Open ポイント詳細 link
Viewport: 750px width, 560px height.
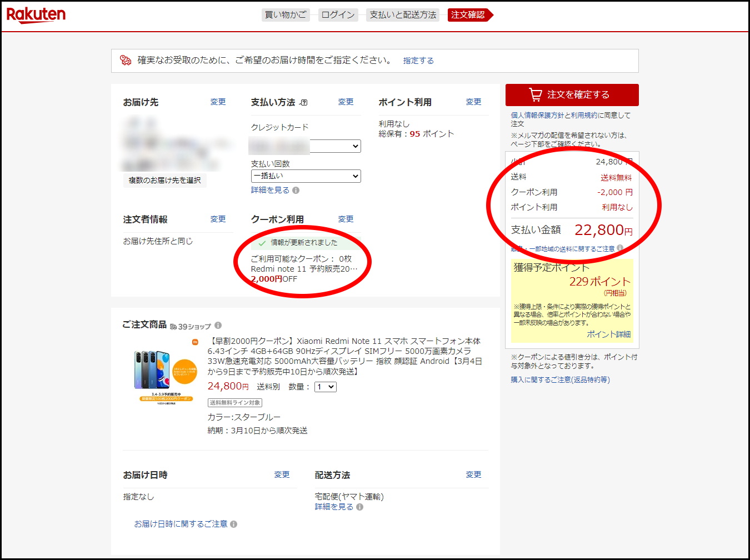pos(609,334)
